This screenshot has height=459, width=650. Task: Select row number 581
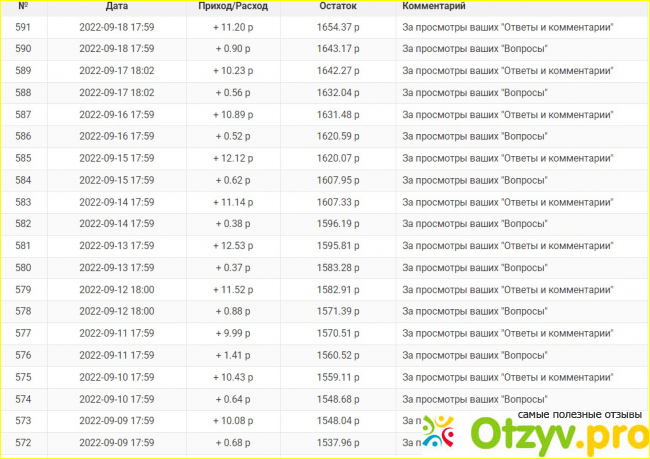[x=23, y=246]
